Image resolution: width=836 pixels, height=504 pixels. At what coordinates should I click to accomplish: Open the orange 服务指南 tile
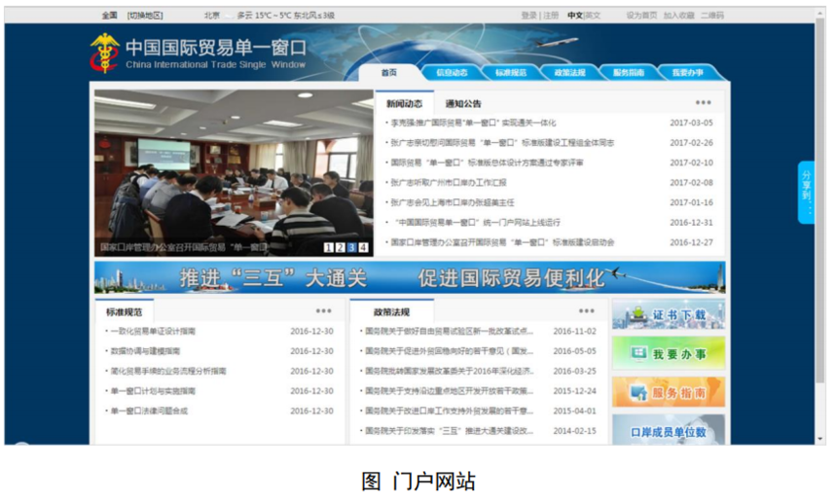pos(668,392)
